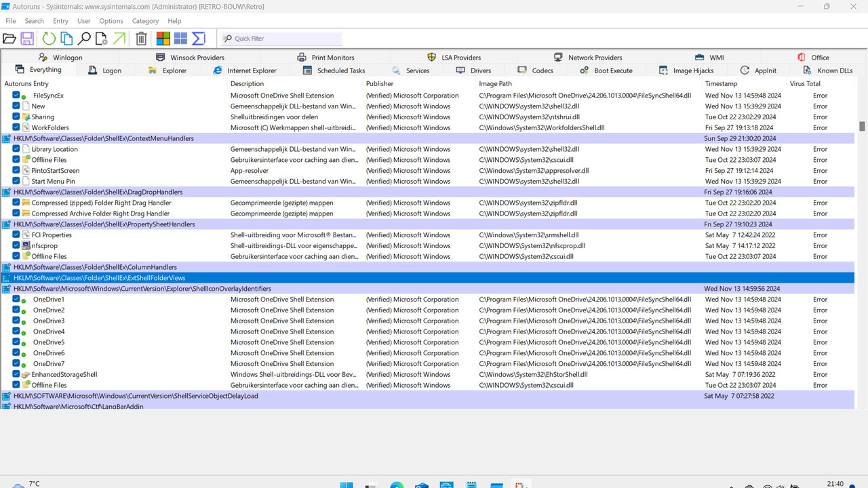Disable the FCI Properties entry checkbox
The height and width of the screenshot is (488, 868).
point(16,235)
